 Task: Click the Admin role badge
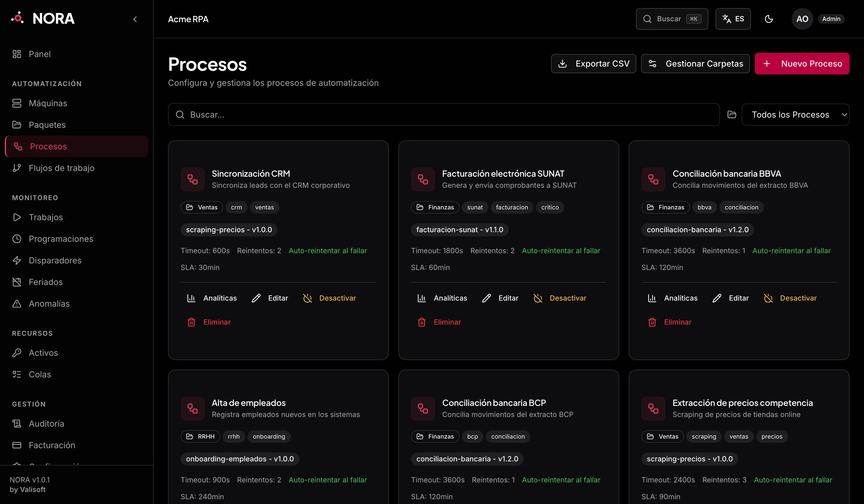pos(831,19)
